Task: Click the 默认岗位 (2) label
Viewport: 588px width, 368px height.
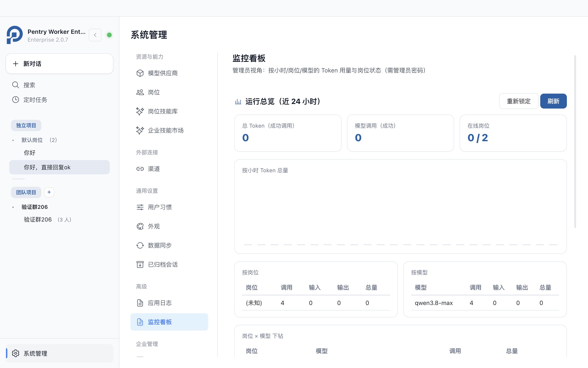Action: (39, 140)
